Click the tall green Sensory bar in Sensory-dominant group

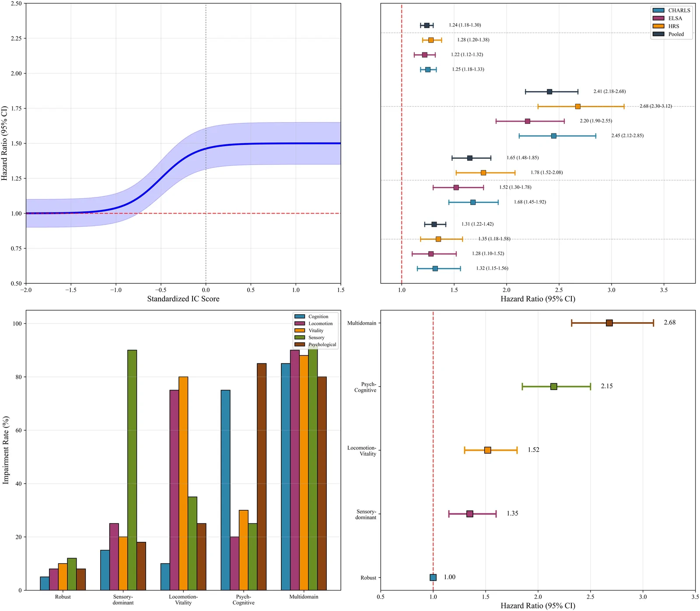132,470
